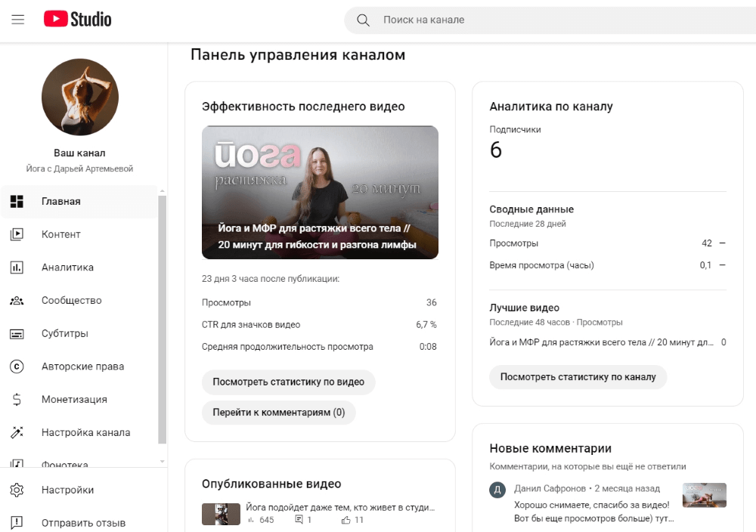Click commenter avatar "Д" icon
The height and width of the screenshot is (532, 756).
click(497, 490)
